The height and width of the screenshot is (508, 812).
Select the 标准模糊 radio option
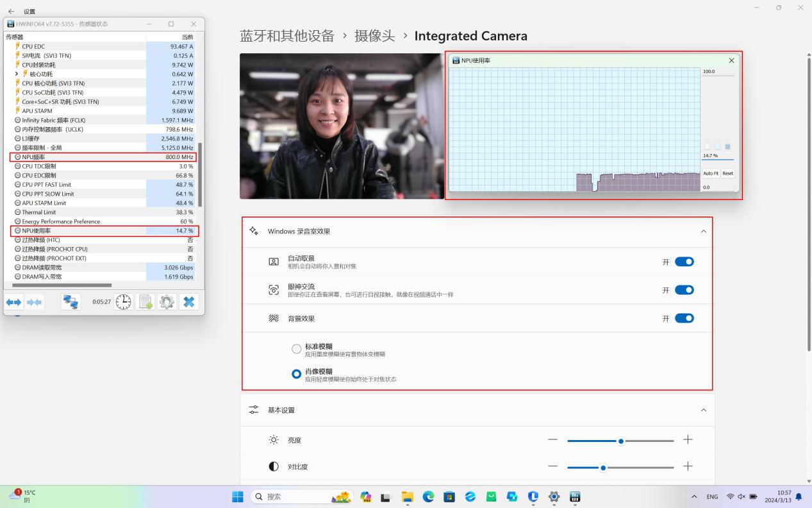pyautogui.click(x=296, y=349)
